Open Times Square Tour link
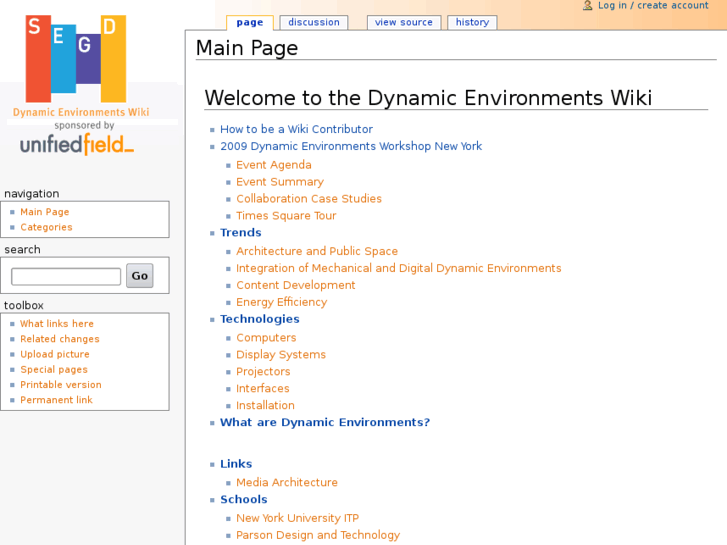 (x=286, y=216)
